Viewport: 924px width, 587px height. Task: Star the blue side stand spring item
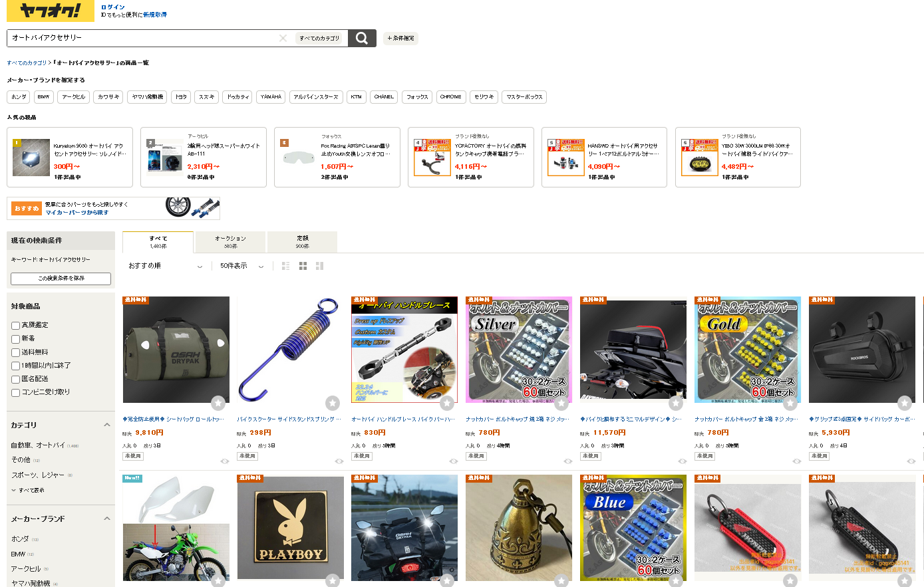333,402
